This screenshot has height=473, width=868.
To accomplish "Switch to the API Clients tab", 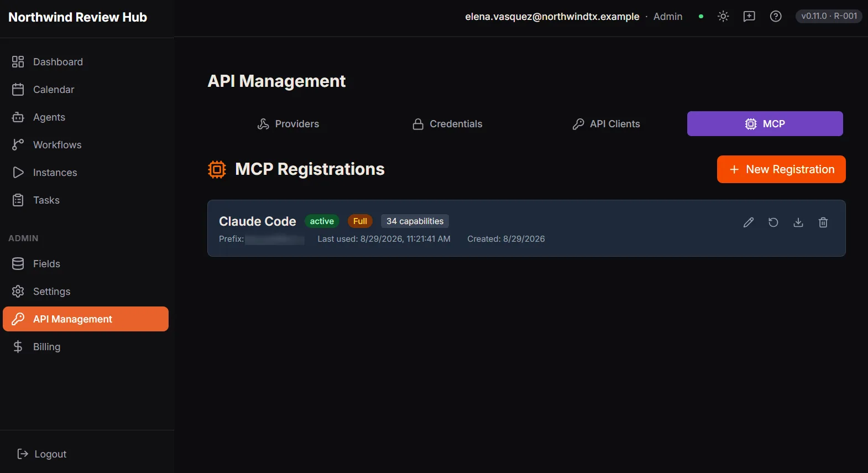I will pos(606,124).
